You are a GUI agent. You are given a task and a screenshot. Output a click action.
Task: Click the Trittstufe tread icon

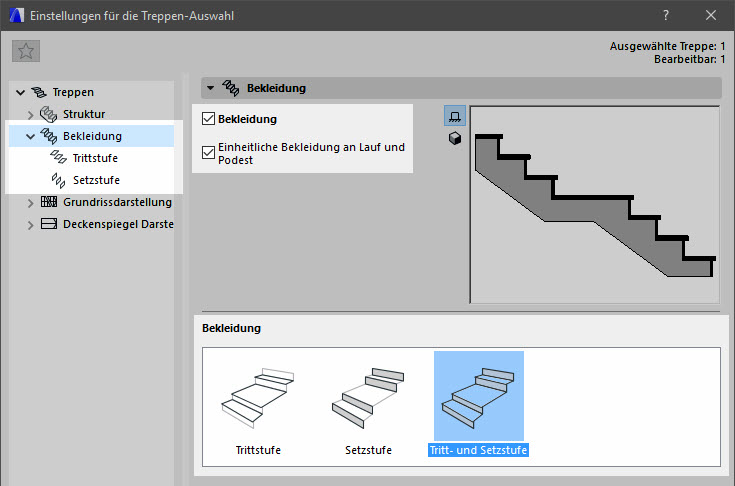59,157
